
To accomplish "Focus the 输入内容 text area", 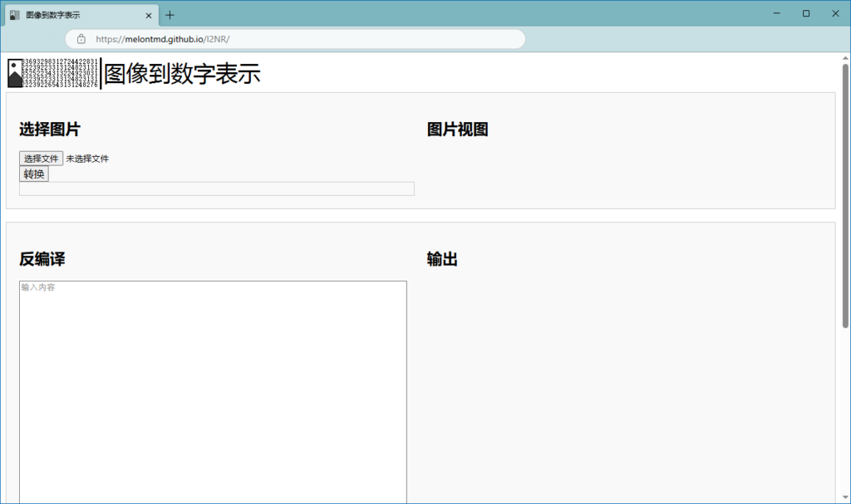I will 213,390.
